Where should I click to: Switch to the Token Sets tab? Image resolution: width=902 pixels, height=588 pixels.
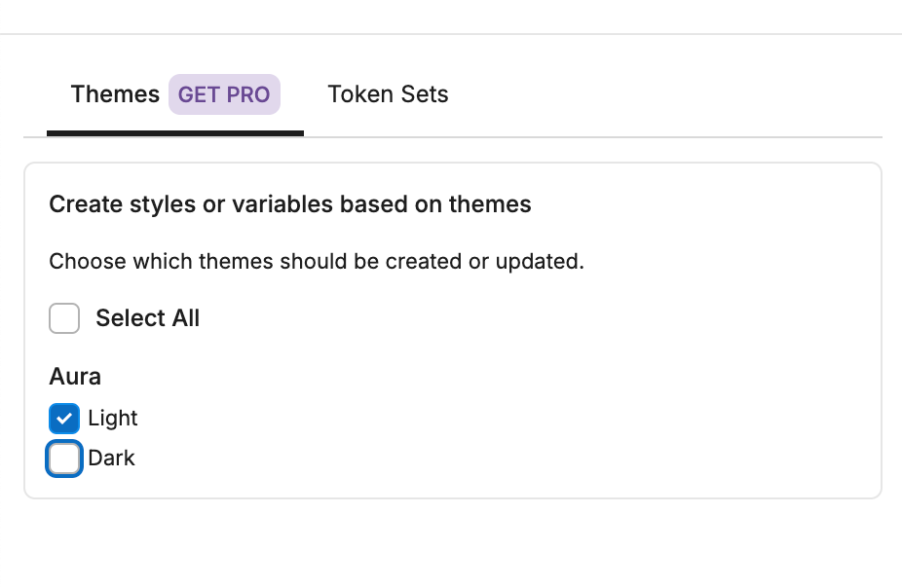click(x=388, y=94)
